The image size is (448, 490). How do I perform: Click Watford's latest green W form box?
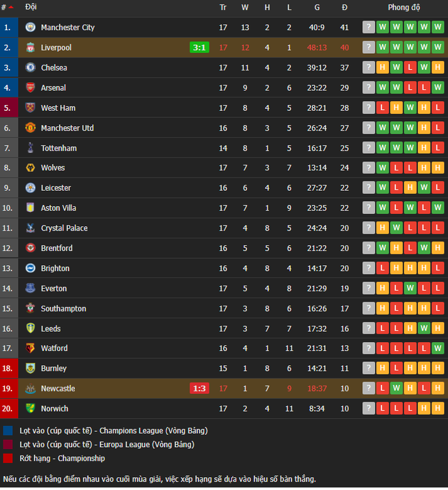point(438,348)
